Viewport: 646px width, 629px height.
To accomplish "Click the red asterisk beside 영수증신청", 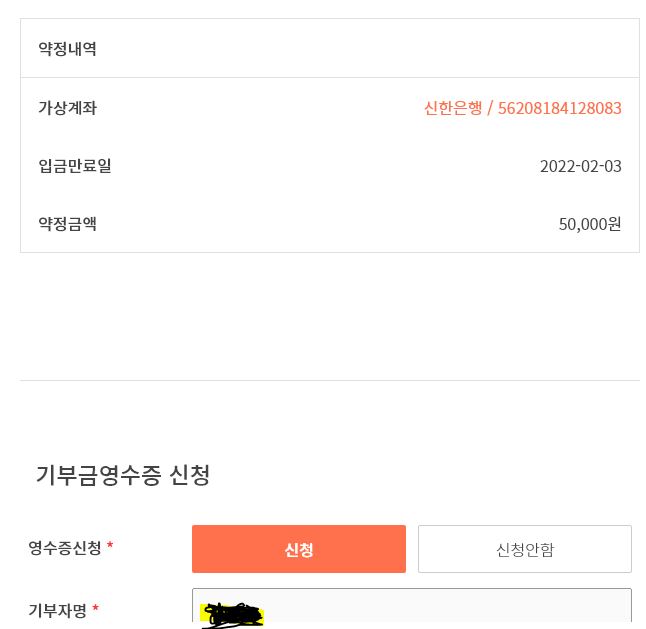I will click(110, 547).
